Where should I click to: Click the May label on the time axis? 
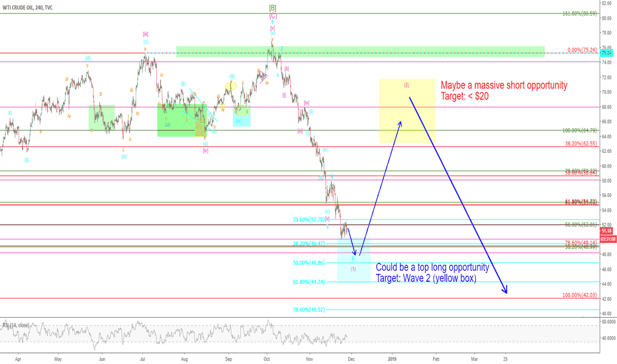click(x=58, y=359)
